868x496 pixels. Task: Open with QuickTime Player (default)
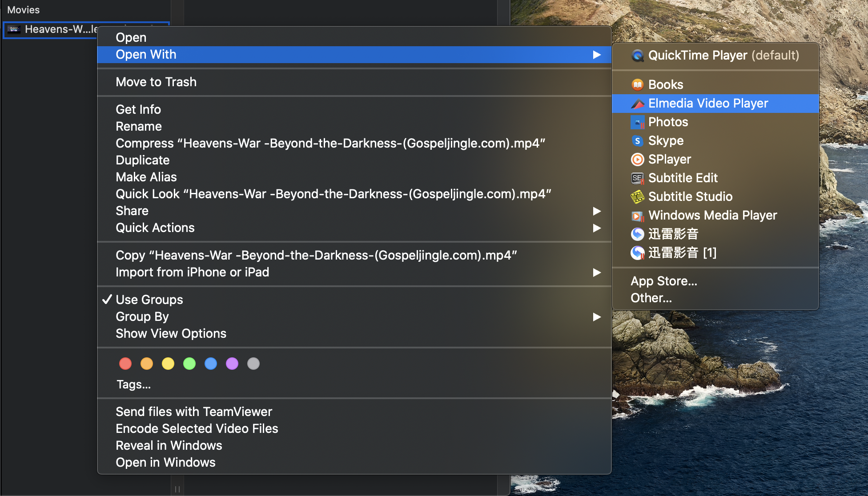point(715,56)
